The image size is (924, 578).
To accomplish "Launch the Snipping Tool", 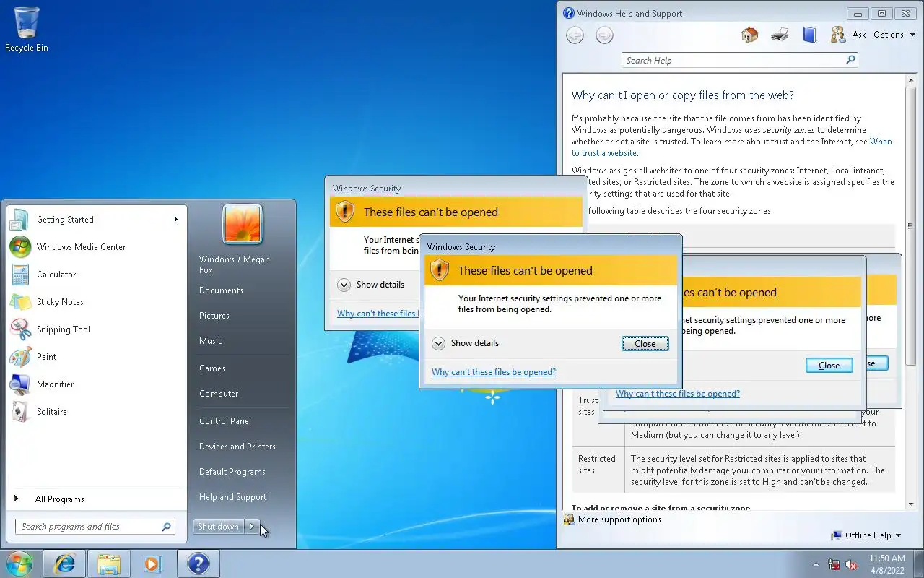I will tap(97, 329).
